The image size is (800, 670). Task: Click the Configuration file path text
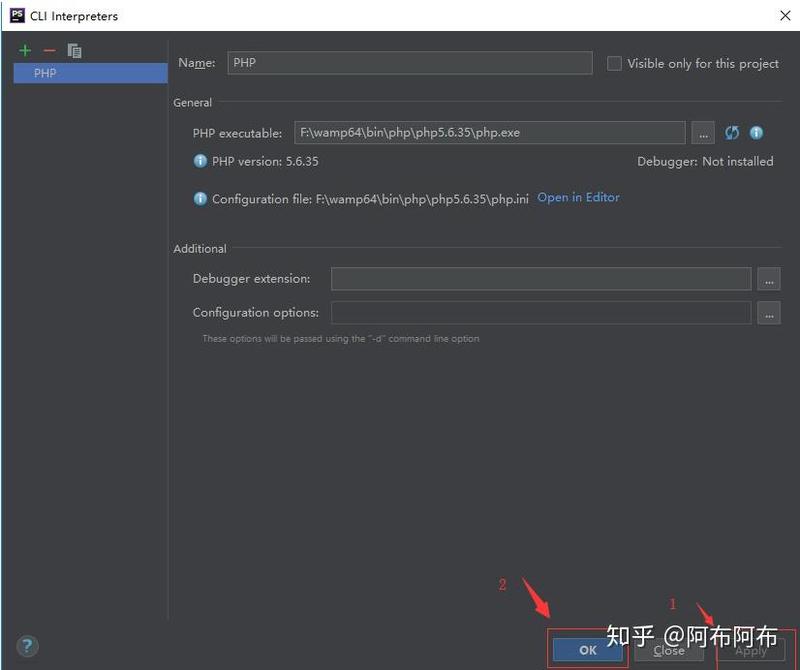[370, 199]
